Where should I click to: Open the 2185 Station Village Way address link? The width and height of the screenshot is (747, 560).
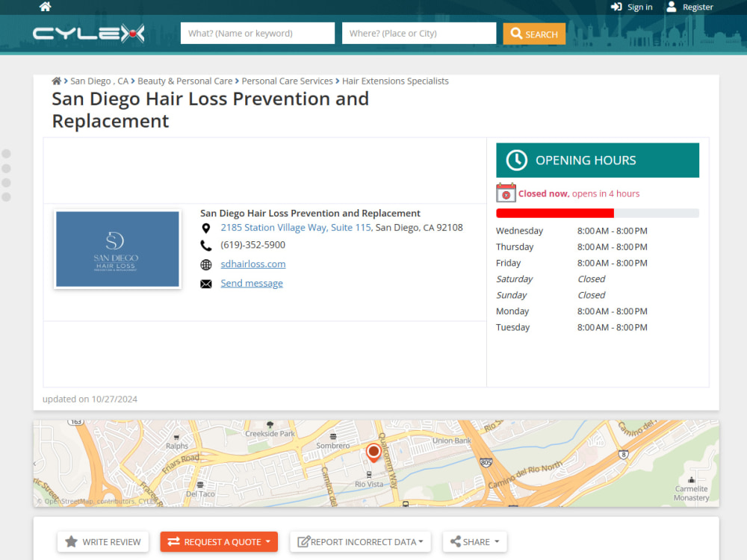point(296,228)
